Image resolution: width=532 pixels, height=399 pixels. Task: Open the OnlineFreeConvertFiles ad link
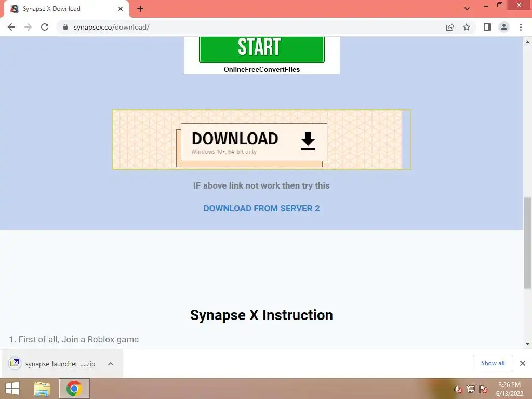click(262, 69)
